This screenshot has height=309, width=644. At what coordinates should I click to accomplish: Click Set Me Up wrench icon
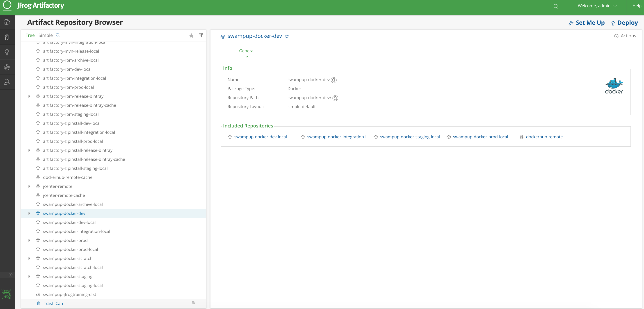tap(571, 23)
